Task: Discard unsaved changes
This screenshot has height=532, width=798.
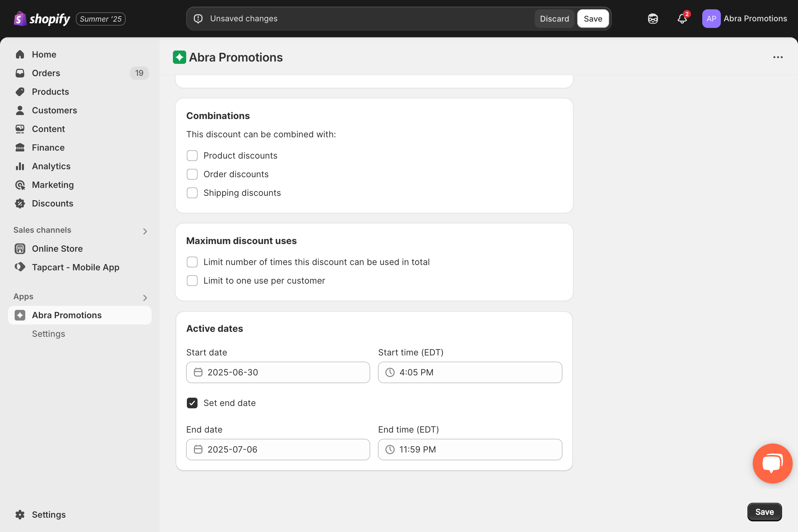Action: tap(554, 19)
